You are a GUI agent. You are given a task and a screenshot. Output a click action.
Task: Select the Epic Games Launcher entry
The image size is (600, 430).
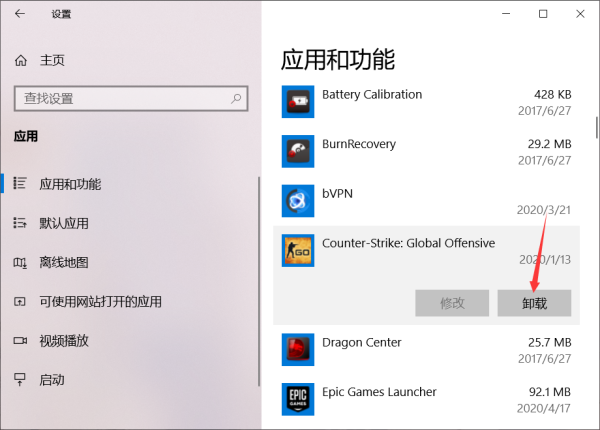pyautogui.click(x=426, y=399)
